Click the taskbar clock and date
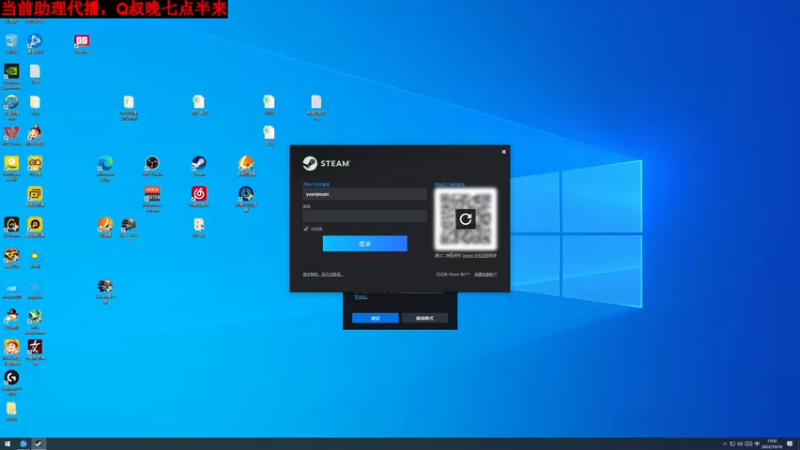The image size is (800, 450). 772,444
